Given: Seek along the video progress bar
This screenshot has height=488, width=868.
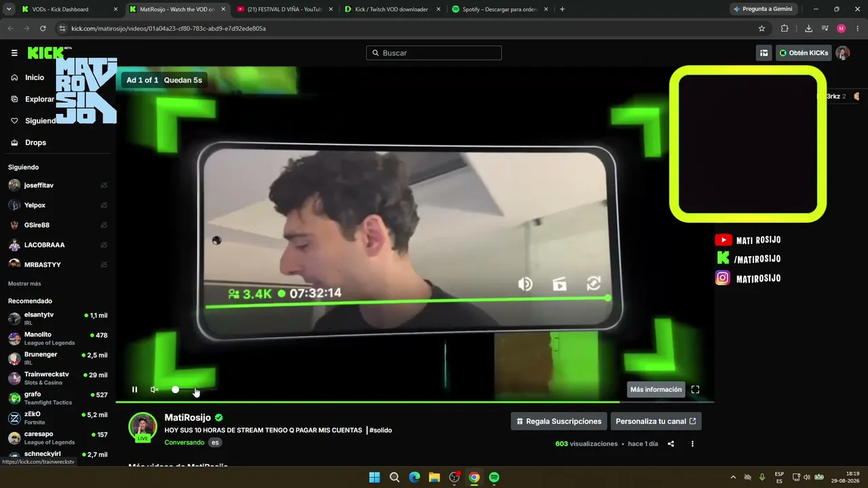Looking at the screenshot, I should pos(414,403).
